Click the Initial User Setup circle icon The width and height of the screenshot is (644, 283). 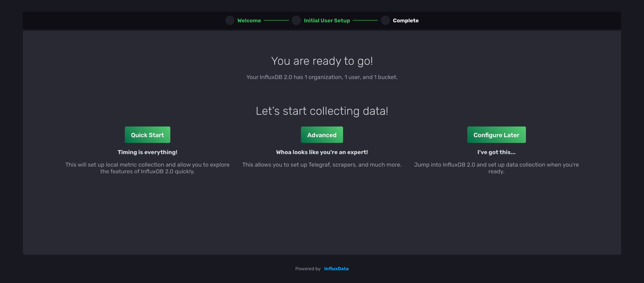(296, 20)
